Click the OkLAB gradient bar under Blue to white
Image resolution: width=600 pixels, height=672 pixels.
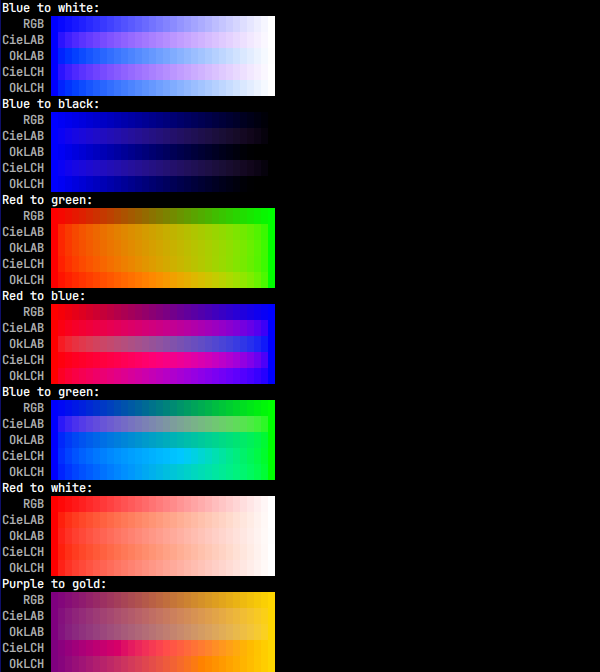(163, 56)
